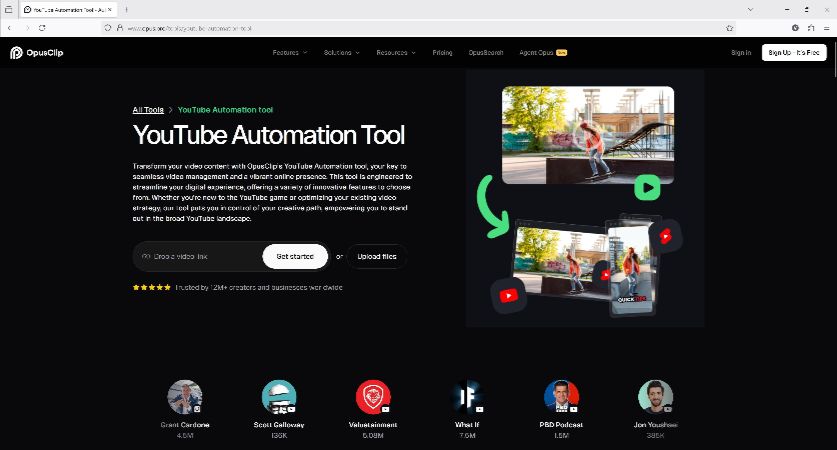
Task: Click the Valuetainment red lion avatar
Action: pos(373,397)
